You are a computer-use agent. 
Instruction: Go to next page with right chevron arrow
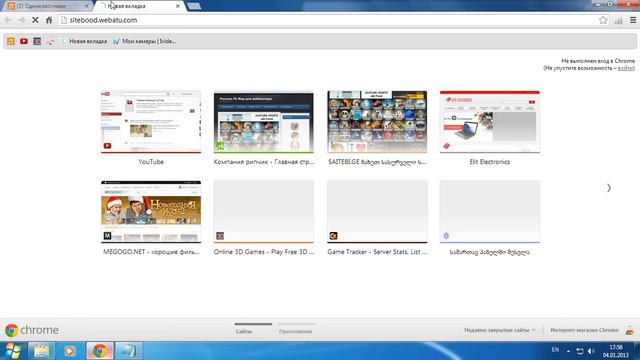click(x=609, y=188)
